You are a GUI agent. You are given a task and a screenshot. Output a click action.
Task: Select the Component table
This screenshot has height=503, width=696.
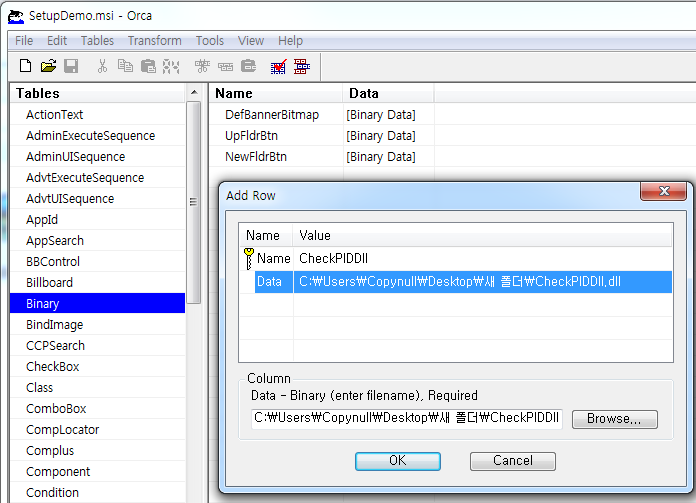(x=98, y=472)
